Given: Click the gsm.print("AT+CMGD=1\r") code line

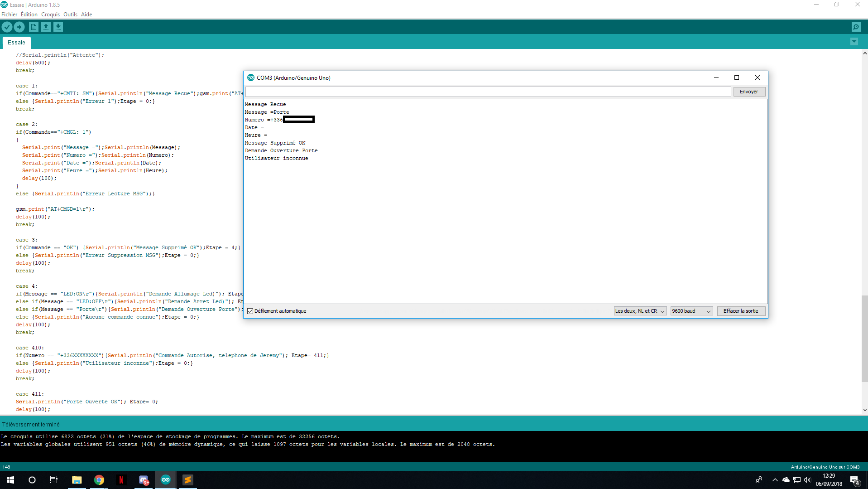Looking at the screenshot, I should pyautogui.click(x=55, y=209).
